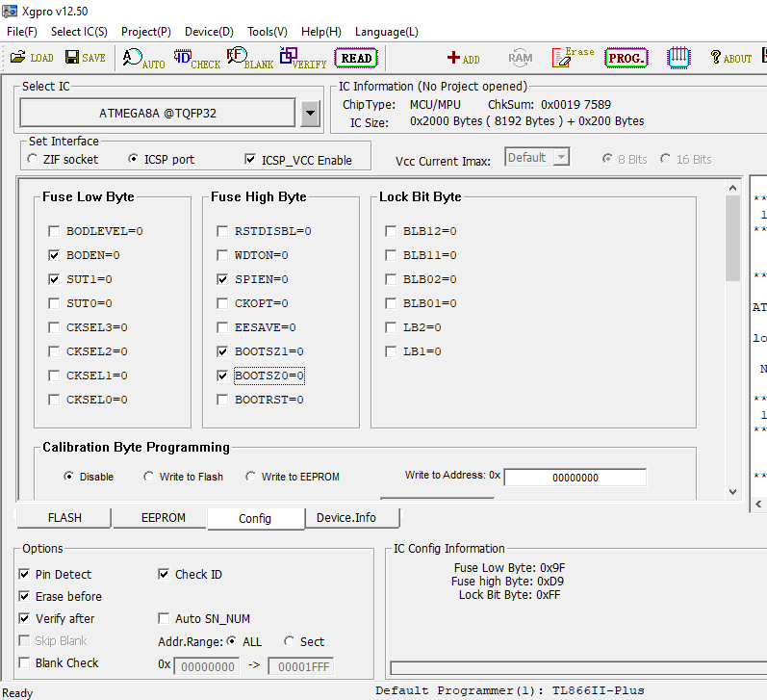Viewport: 767px width, 700px height.
Task: Click the ID CHECK toolbar icon
Action: pyautogui.click(x=196, y=58)
